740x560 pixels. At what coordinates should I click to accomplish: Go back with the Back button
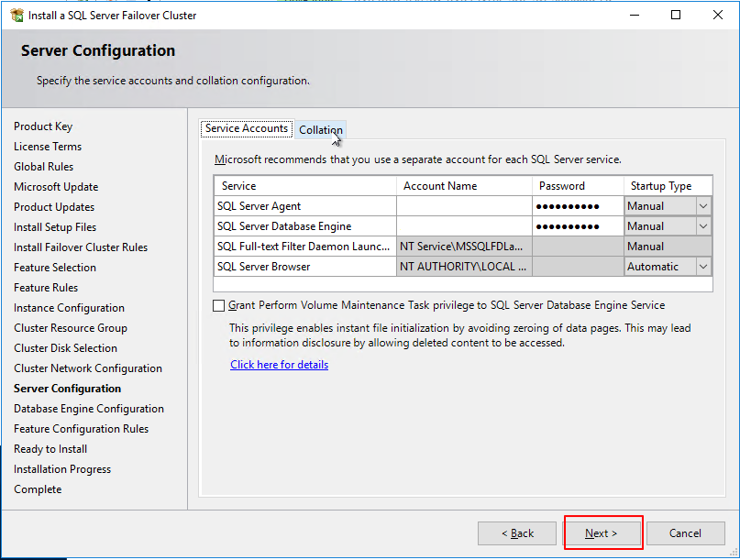pyautogui.click(x=517, y=533)
